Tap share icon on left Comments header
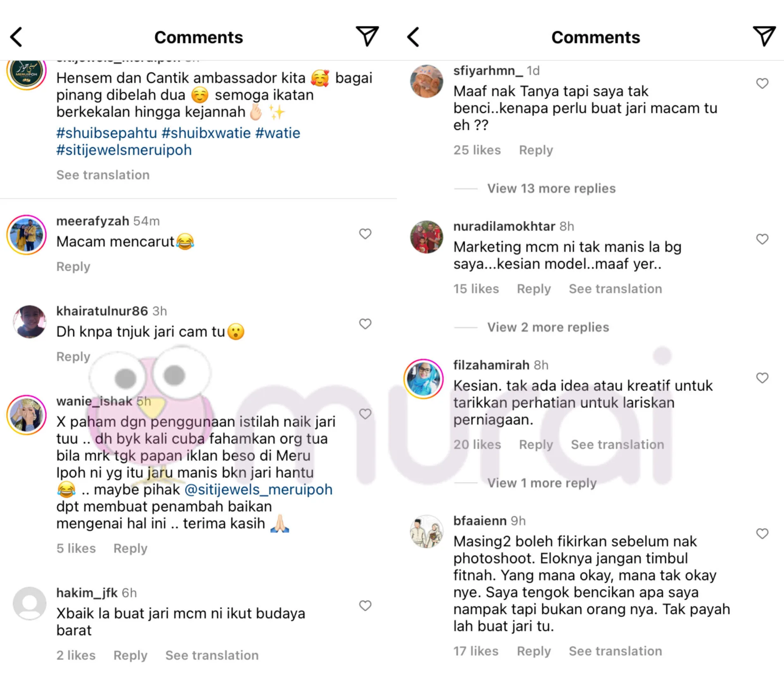The height and width of the screenshot is (675, 784). coord(367,36)
